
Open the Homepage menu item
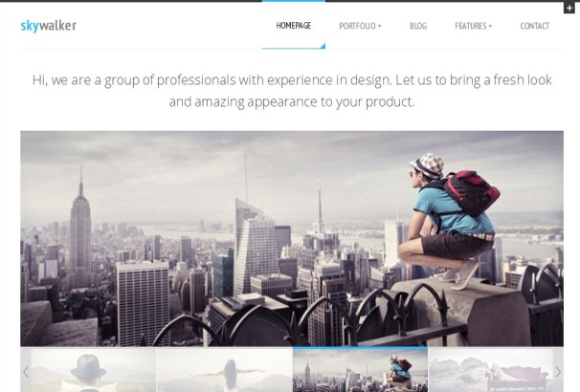pos(293,26)
